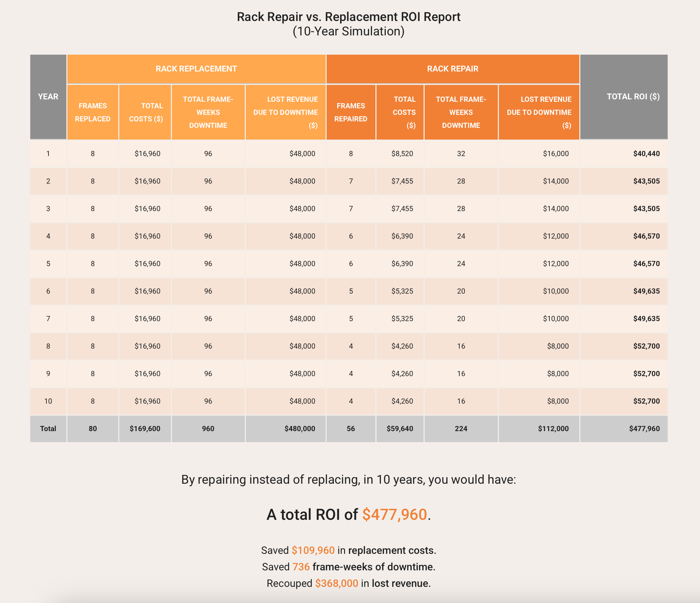Click Year 6 lost revenue $10,000 cell
This screenshot has height=603, width=700.
(x=556, y=291)
